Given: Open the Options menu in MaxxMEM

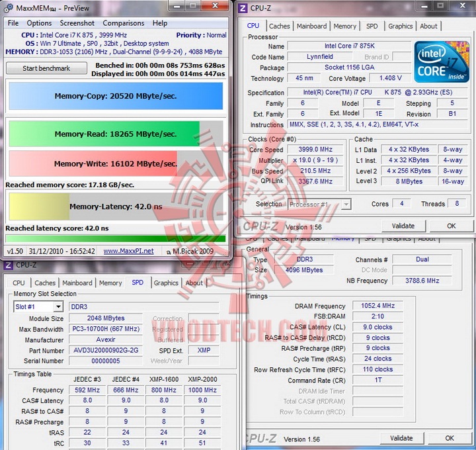Looking at the screenshot, I should point(39,23).
